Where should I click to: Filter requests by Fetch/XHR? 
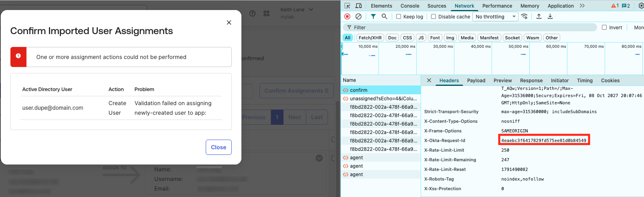[370, 38]
